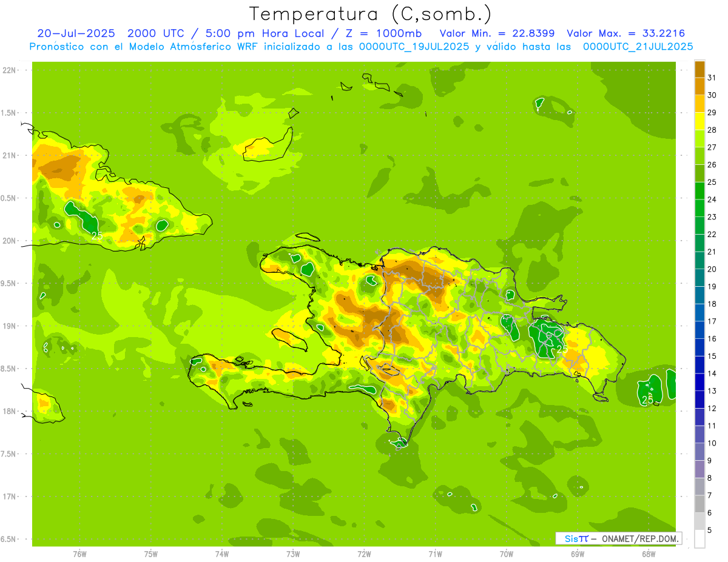
Task: Click the '70W' longitude label
Action: (506, 554)
